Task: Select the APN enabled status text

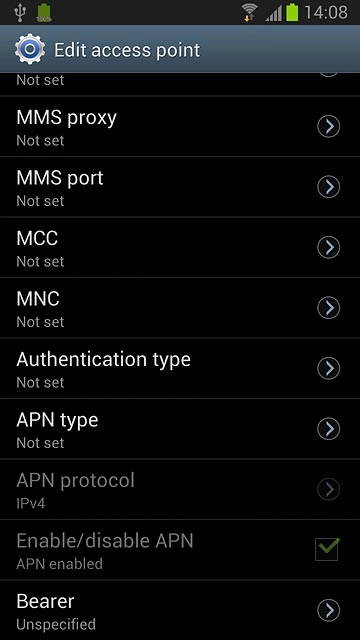Action: click(x=59, y=564)
